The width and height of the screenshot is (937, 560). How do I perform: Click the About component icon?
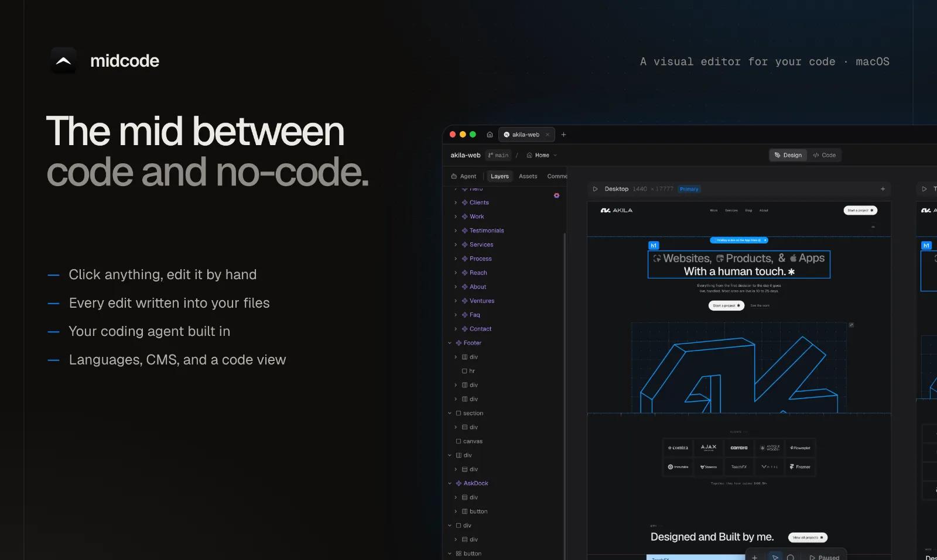coord(464,287)
